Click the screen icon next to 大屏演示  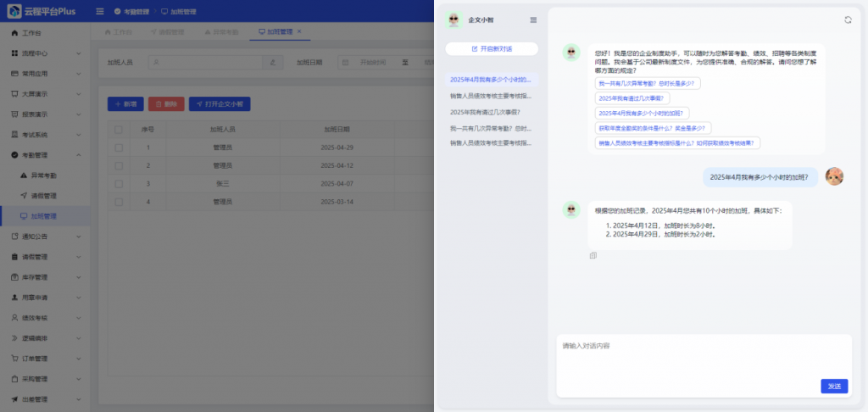[14, 93]
